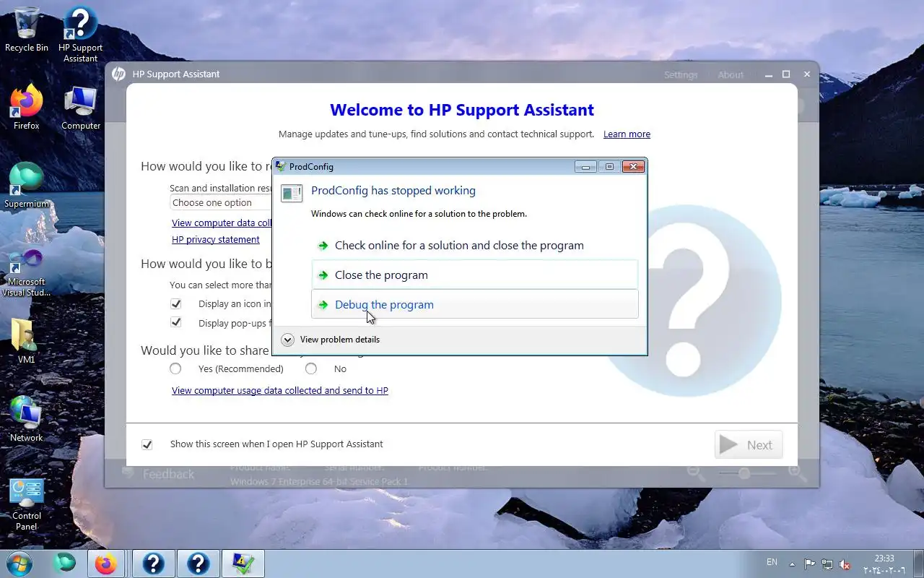Click the muted volume tray icon
The image size is (924, 578).
coord(845,564)
